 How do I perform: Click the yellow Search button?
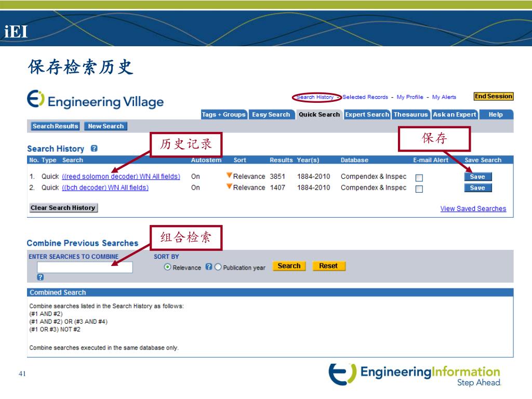pyautogui.click(x=289, y=266)
